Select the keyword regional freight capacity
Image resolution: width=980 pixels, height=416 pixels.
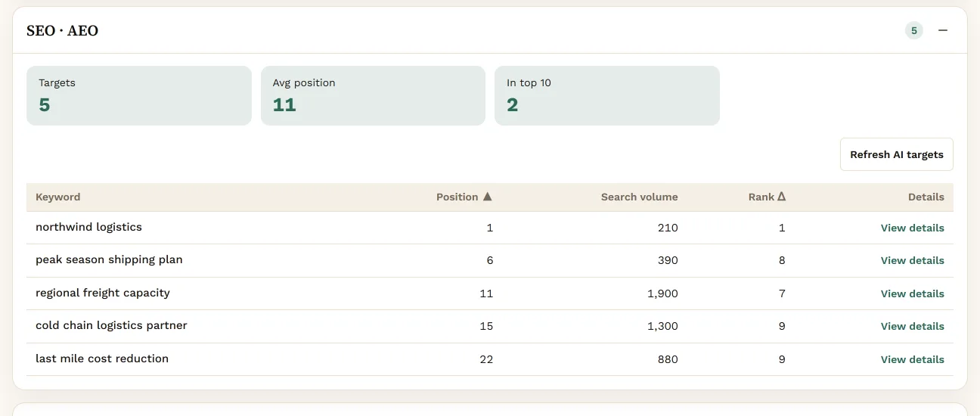click(103, 293)
